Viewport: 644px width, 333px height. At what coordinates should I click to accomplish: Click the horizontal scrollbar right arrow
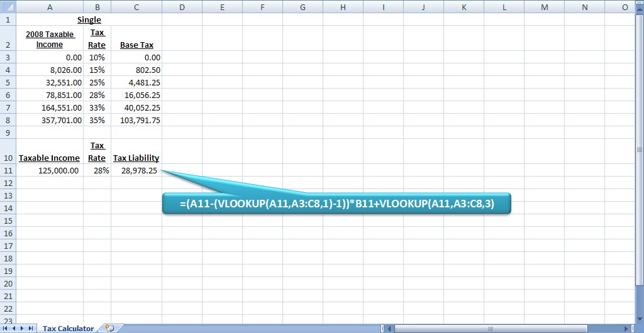pos(626,329)
